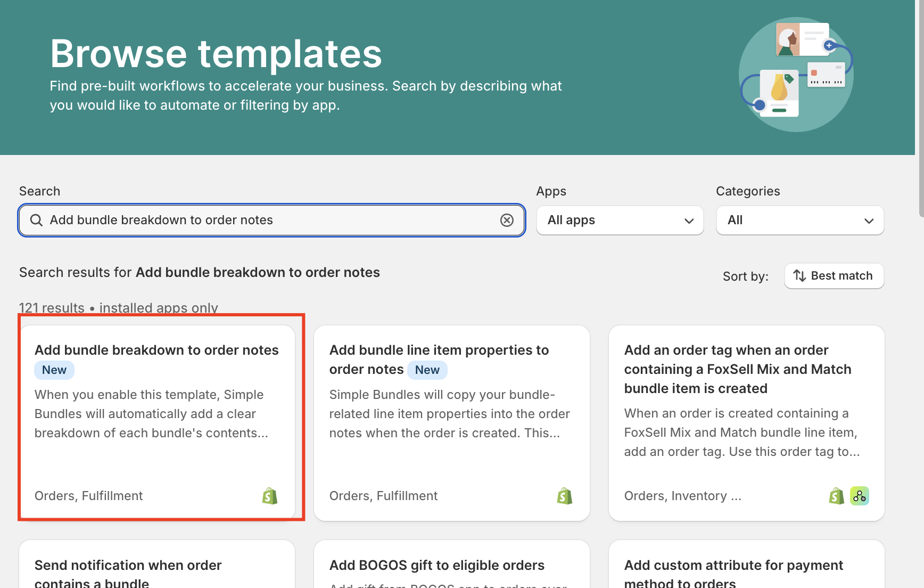Open Add bundle line item properties template
Image resolution: width=924 pixels, height=588 pixels.
click(452, 423)
